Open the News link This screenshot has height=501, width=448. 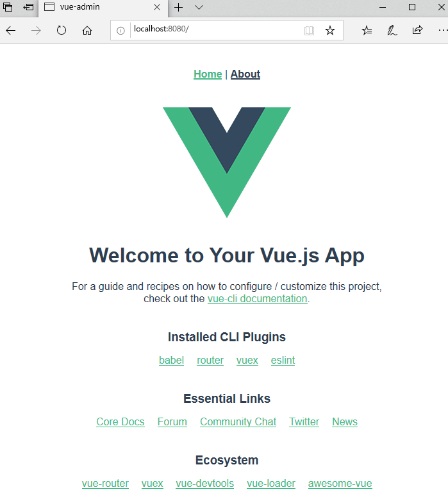tap(345, 421)
